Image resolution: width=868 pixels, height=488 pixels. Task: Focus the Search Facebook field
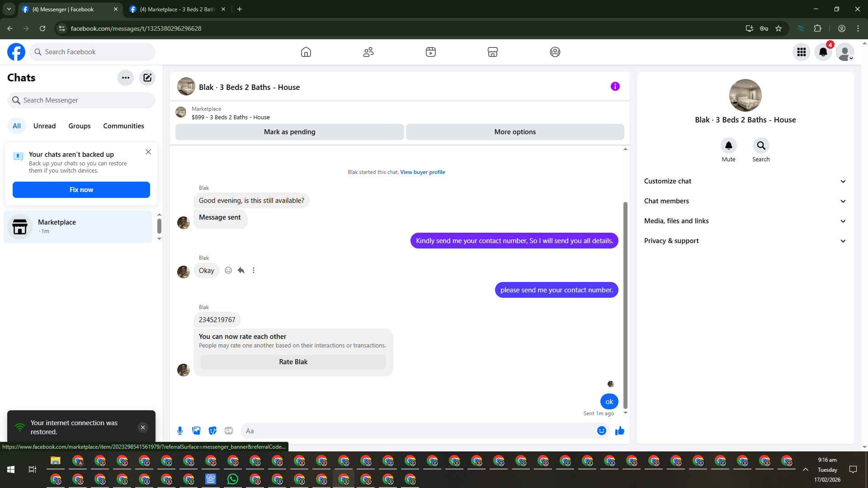(x=92, y=52)
